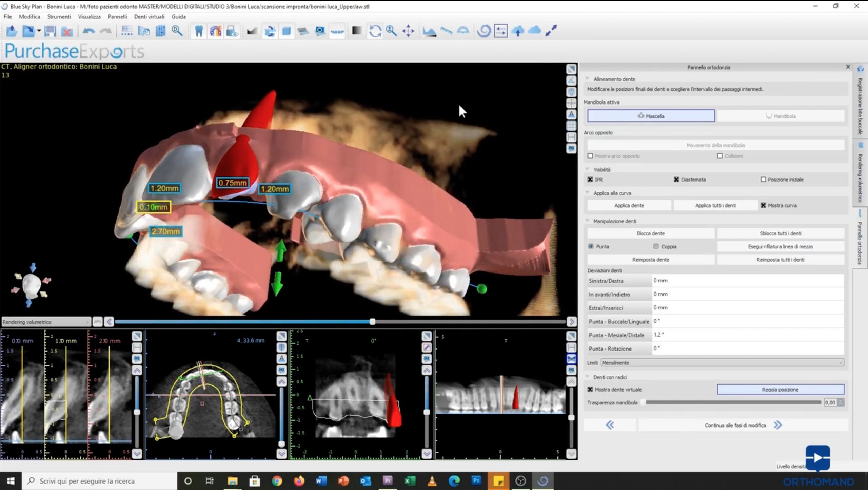The image size is (868, 490).
Task: Uncheck the IPR visibility checkbox
Action: [590, 180]
